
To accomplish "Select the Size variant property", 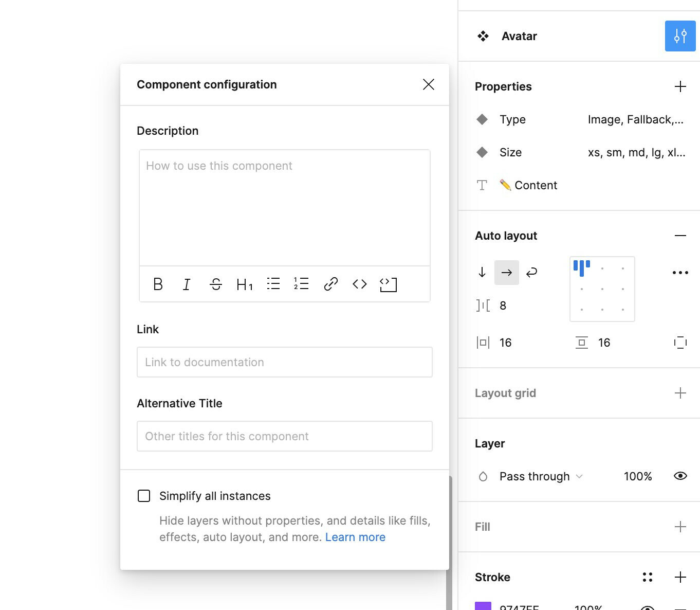I will pyautogui.click(x=511, y=152).
